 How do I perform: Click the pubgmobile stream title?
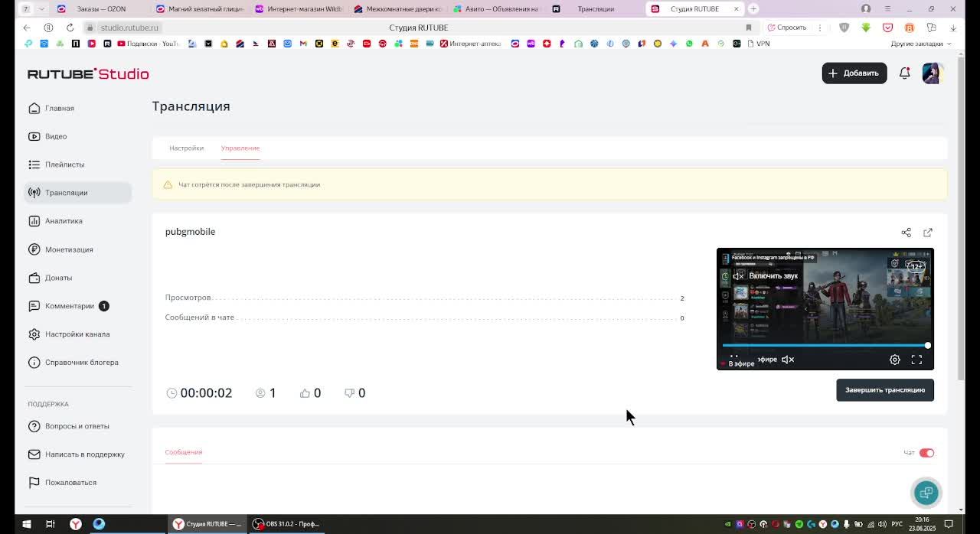[190, 232]
